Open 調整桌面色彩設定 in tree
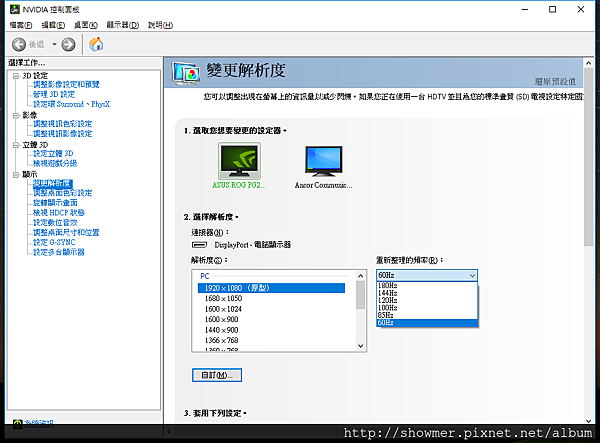Viewport: 600px width, 443px height. pos(62,193)
